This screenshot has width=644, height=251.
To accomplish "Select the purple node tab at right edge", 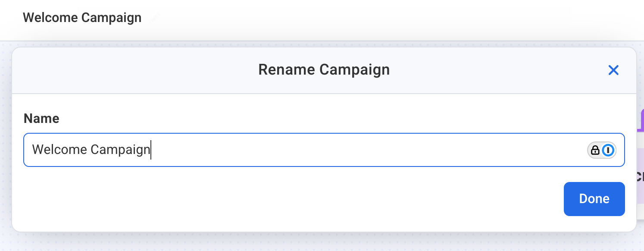I will 641,119.
